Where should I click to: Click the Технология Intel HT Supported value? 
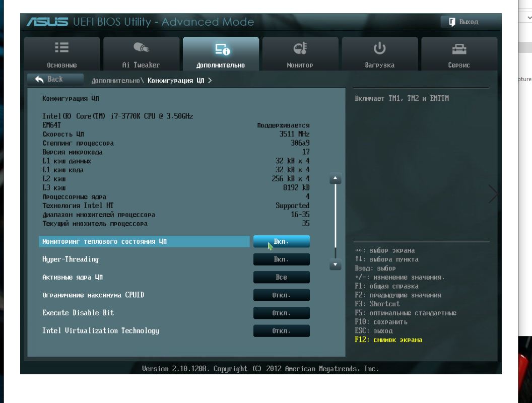293,206
